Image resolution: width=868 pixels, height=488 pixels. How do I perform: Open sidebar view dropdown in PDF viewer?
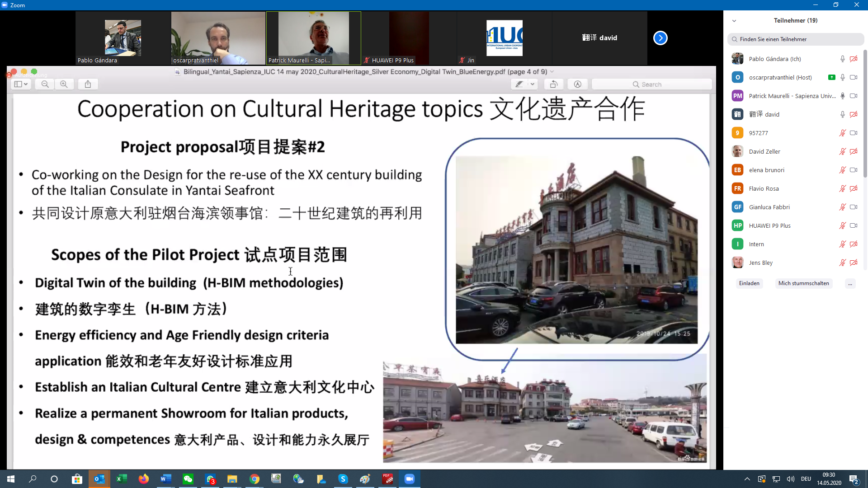click(21, 84)
